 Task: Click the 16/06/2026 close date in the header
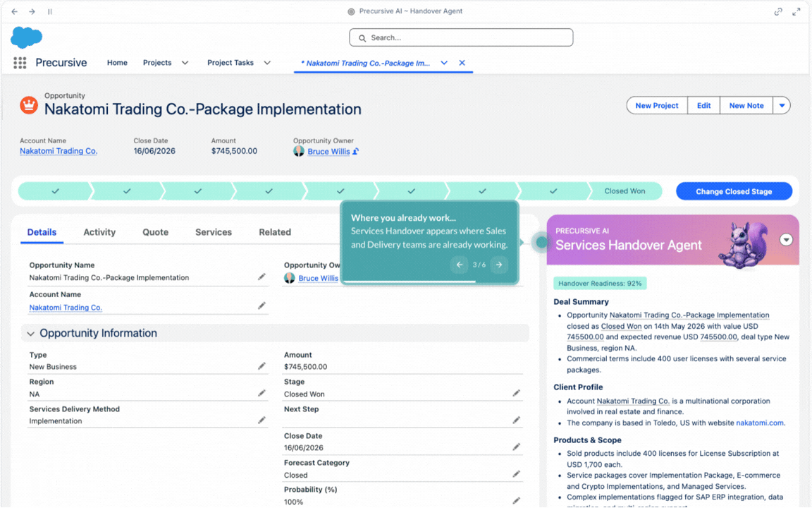tap(154, 151)
